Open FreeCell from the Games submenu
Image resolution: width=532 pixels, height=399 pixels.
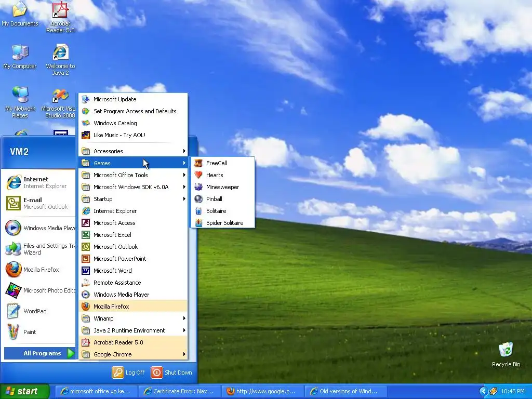(222, 163)
